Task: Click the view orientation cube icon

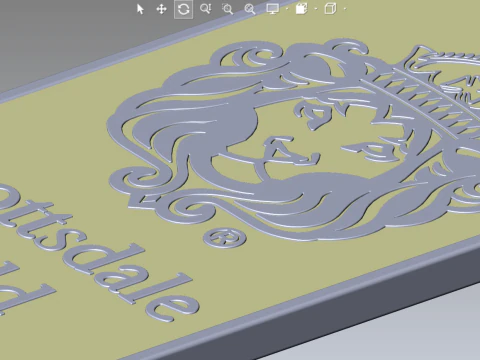Action: pyautogui.click(x=301, y=9)
